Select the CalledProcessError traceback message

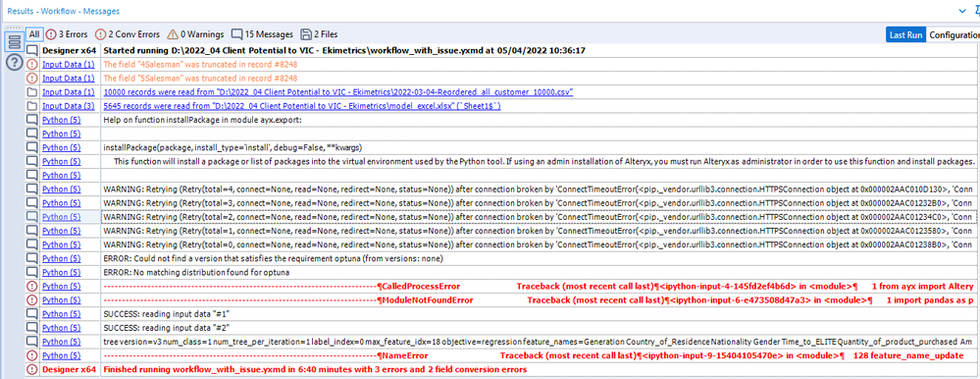click(539, 286)
